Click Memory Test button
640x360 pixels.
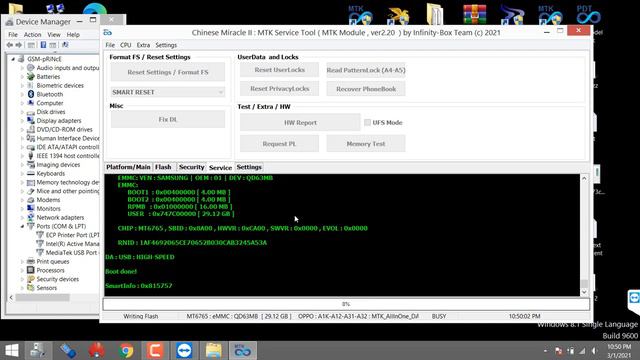click(366, 144)
